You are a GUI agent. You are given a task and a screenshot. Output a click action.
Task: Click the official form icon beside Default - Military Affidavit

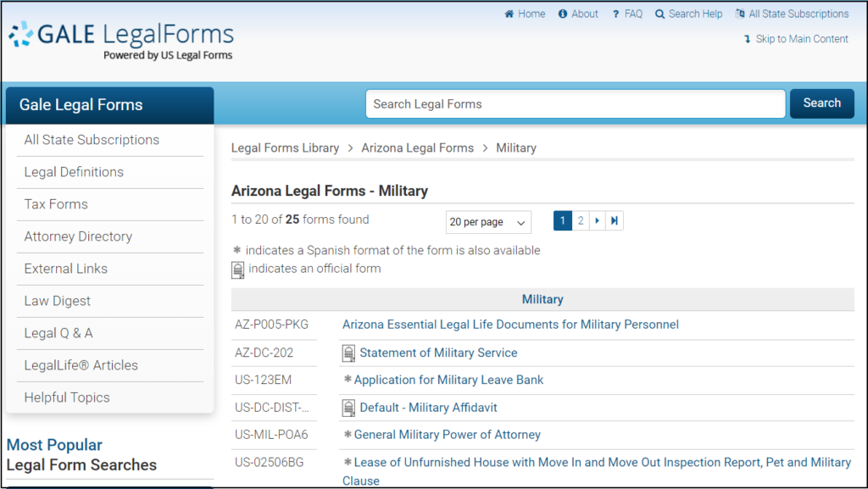348,407
